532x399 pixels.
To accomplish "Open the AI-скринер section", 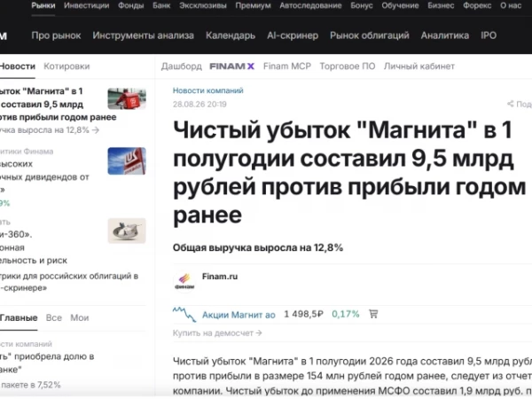I will (293, 35).
